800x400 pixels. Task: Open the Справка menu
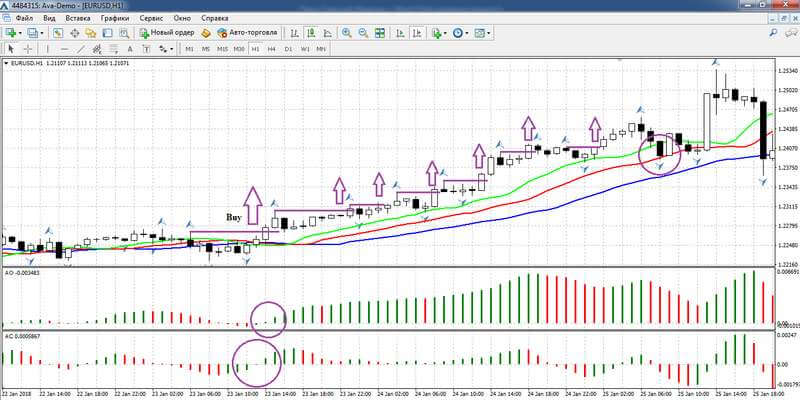(215, 18)
